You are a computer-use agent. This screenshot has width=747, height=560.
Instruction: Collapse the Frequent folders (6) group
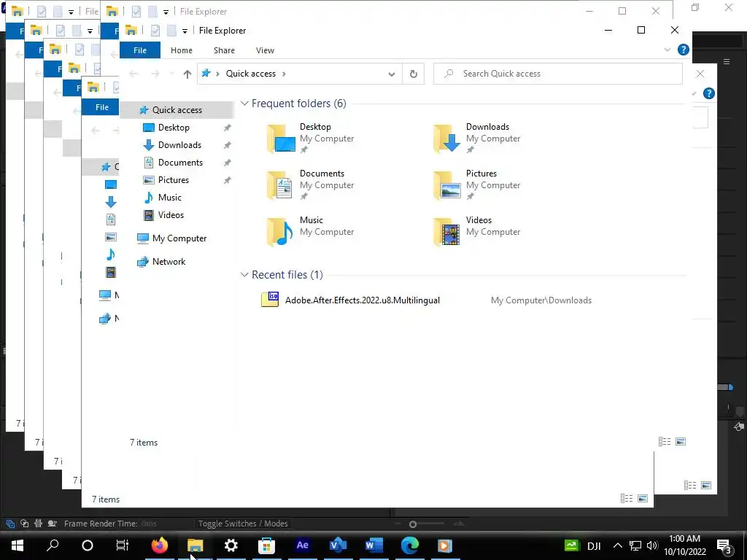244,104
